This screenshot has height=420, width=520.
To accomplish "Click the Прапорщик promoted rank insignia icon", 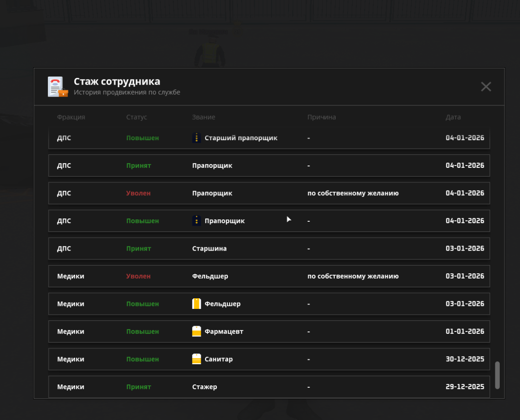I will (x=196, y=221).
